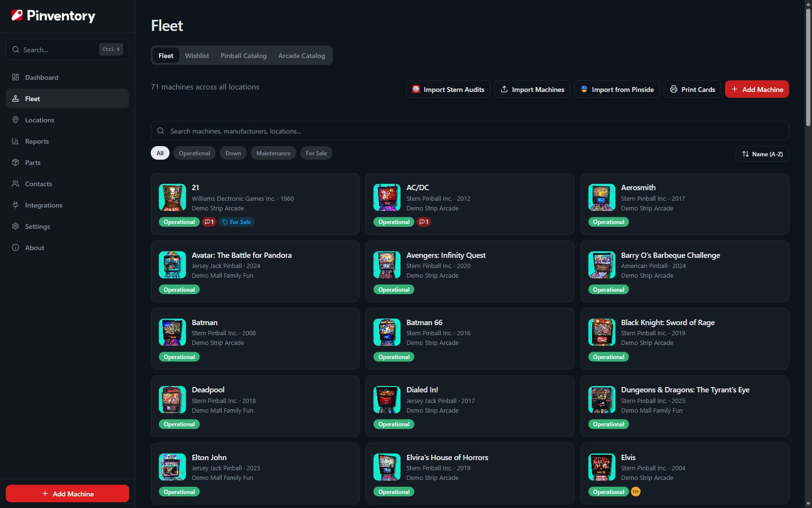Click the Deadpool machine thumbnail
Viewport: 812px width, 508px height.
tap(173, 400)
